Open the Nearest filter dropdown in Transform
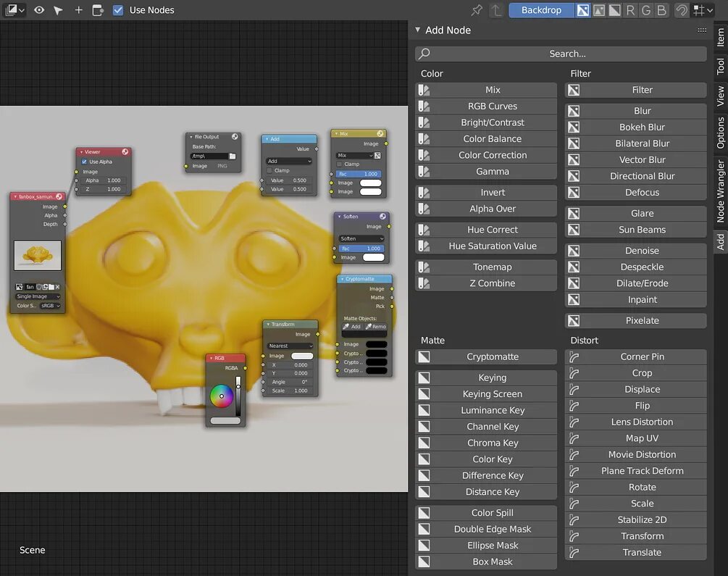728x576 pixels. (290, 346)
